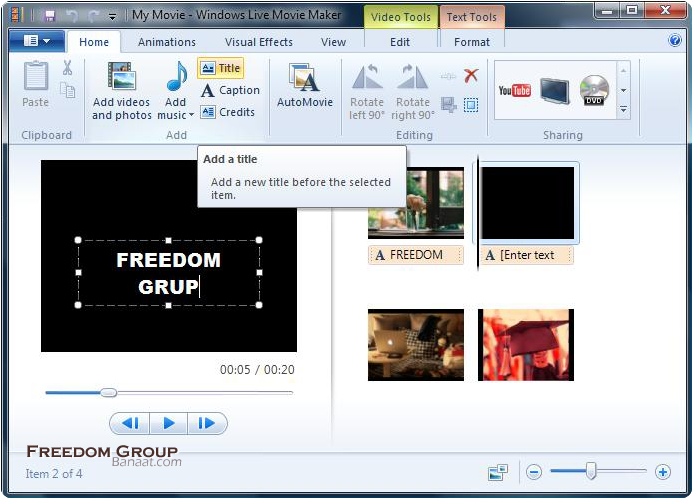Click the Copy icon in Clipboard group

coord(67,90)
